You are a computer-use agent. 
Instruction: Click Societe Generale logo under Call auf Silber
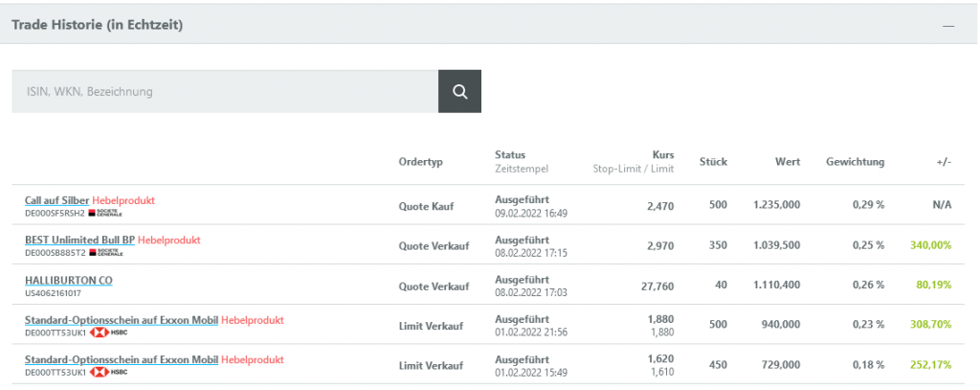coord(105,213)
